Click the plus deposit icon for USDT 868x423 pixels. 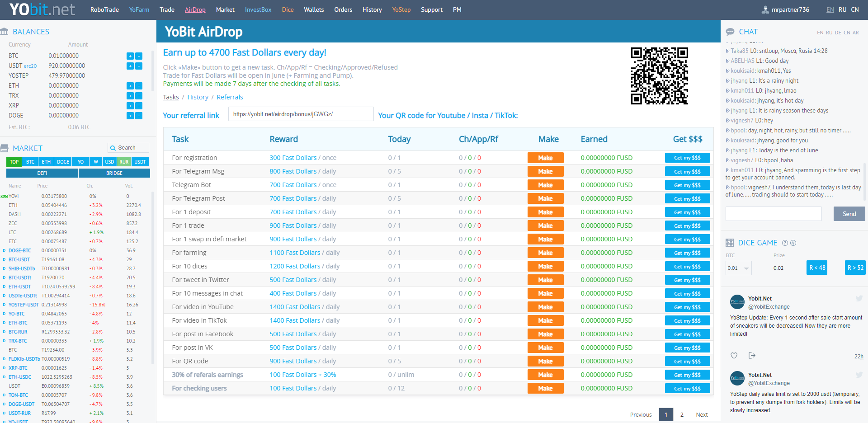[x=130, y=66]
